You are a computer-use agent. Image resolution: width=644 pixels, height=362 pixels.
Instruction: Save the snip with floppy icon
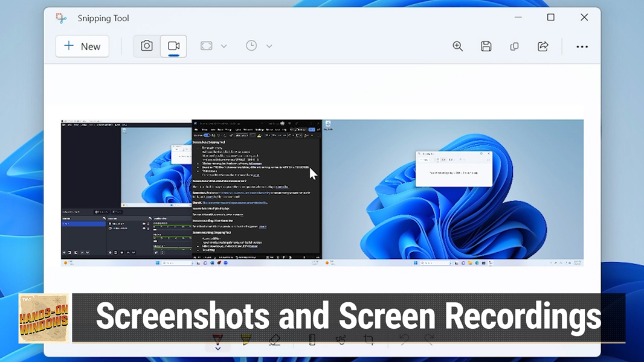pos(486,46)
